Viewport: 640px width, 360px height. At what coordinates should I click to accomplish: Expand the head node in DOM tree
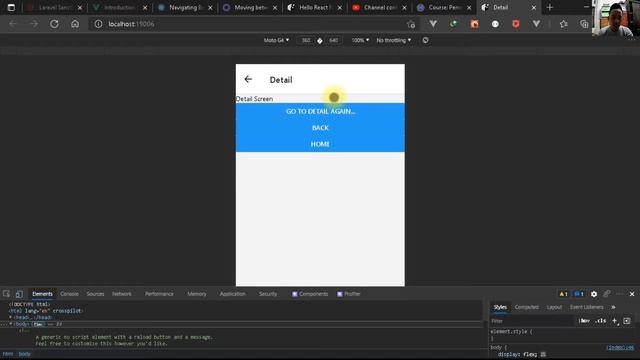[11, 317]
